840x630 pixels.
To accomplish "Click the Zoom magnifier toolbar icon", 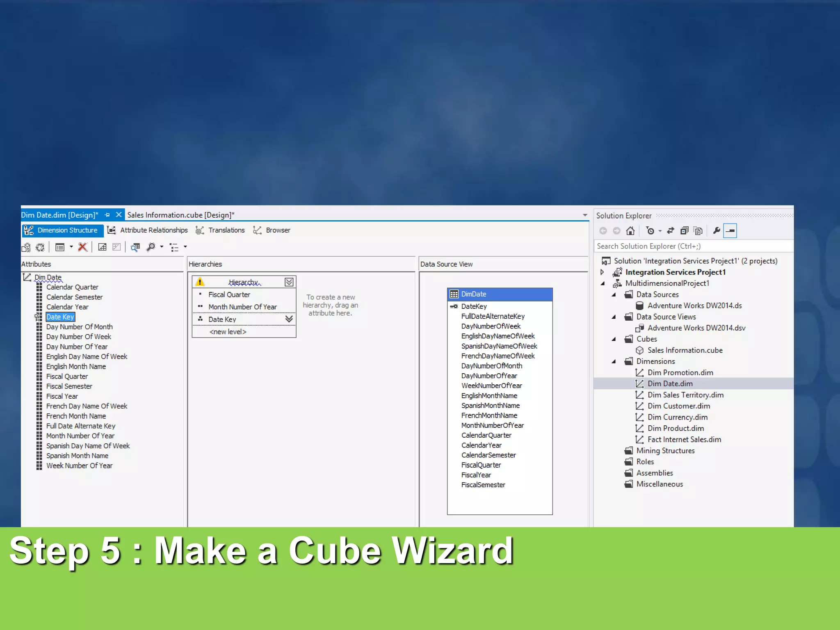I will tap(151, 247).
